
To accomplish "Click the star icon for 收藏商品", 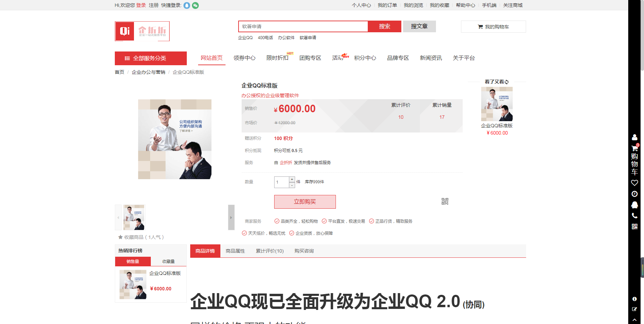I will coord(120,237).
